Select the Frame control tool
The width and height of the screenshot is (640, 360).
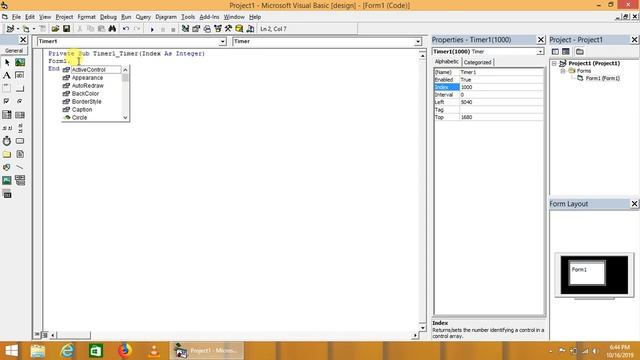click(x=7, y=89)
